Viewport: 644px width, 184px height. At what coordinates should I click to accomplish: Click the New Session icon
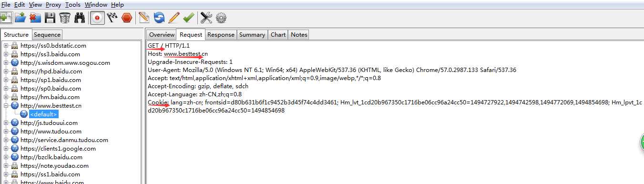6,18
